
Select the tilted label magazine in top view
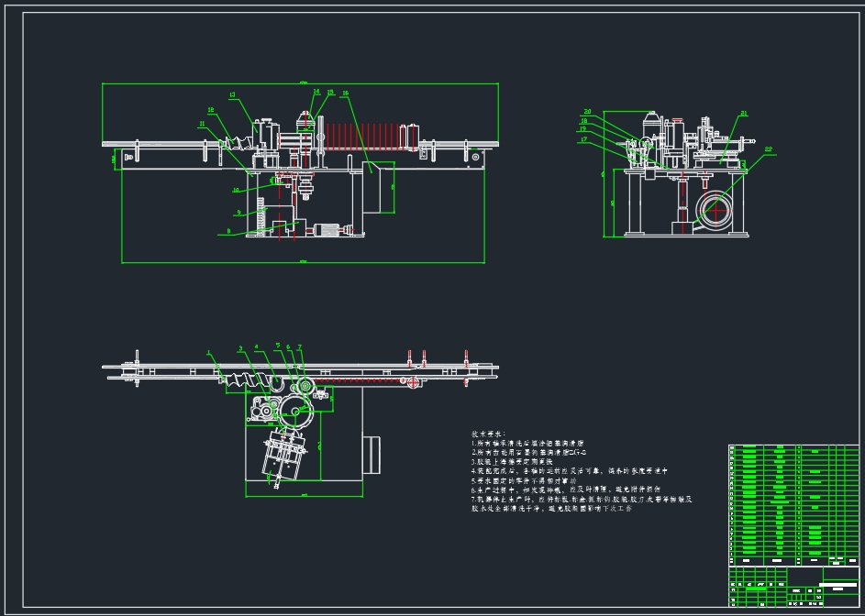[284, 459]
